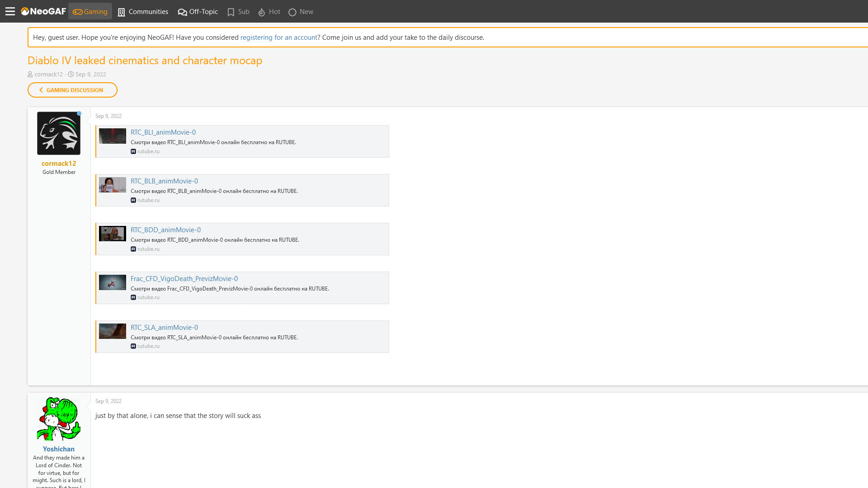Open the hamburger menu
Viewport: 868px width, 488px height.
pyautogui.click(x=10, y=11)
